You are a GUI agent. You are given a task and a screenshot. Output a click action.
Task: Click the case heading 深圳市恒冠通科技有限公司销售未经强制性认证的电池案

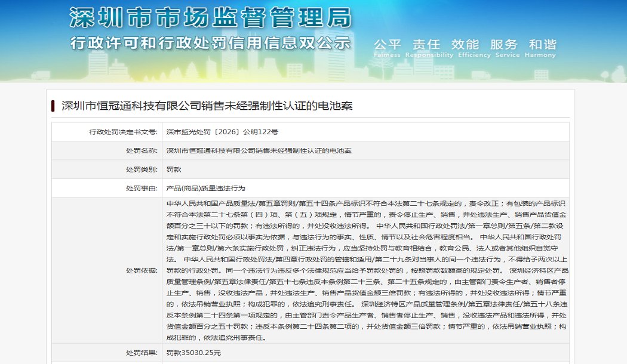pyautogui.click(x=207, y=106)
